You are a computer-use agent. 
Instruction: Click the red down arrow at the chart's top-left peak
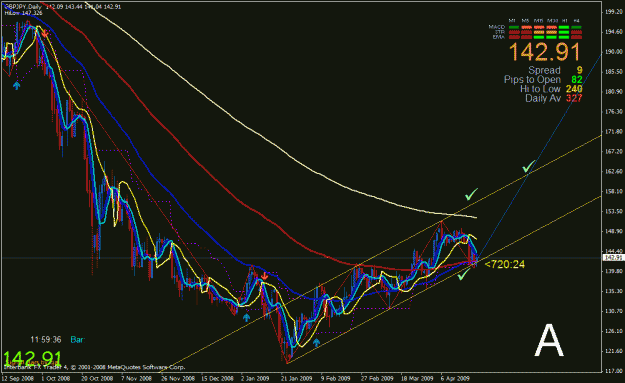45,34
